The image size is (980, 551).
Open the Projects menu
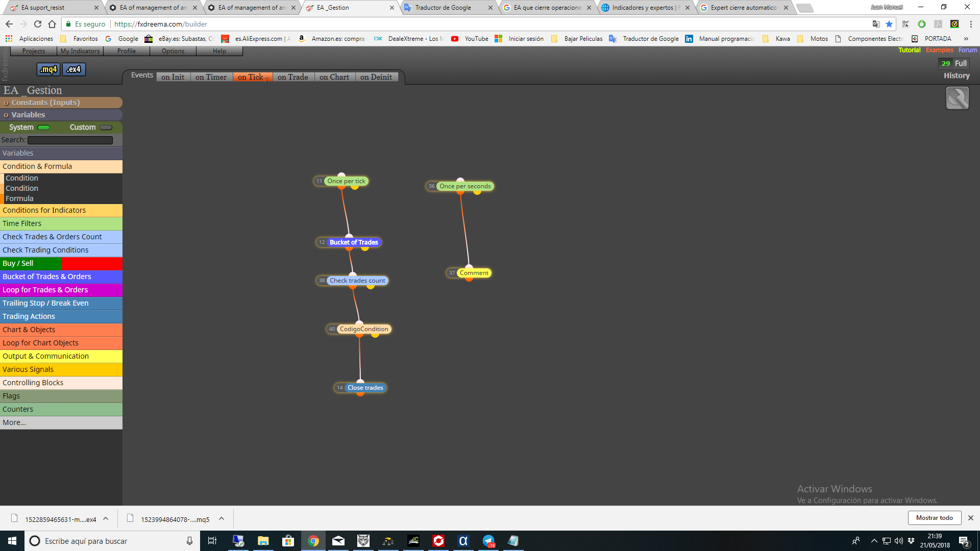34,51
